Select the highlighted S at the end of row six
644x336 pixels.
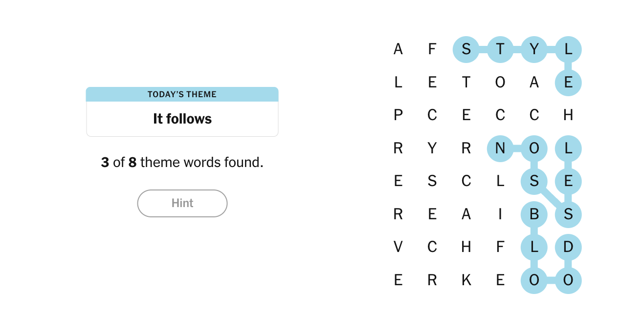pyautogui.click(x=568, y=214)
